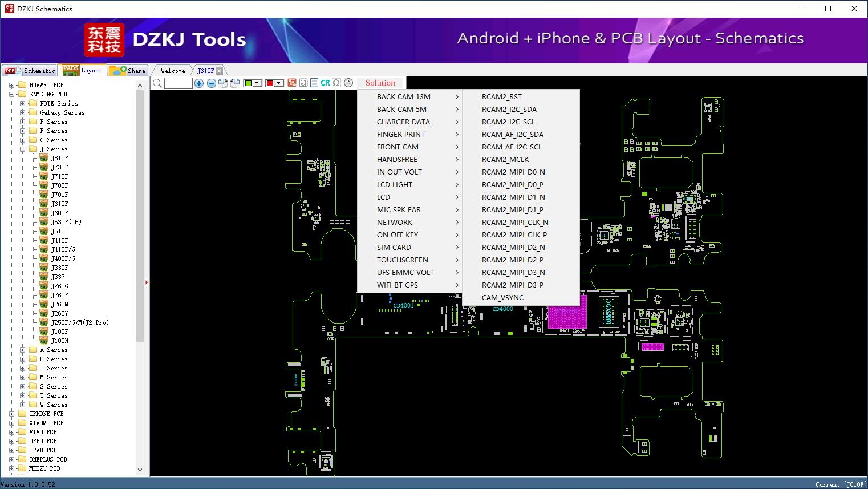Click CD4000 component label on board

[x=502, y=309]
